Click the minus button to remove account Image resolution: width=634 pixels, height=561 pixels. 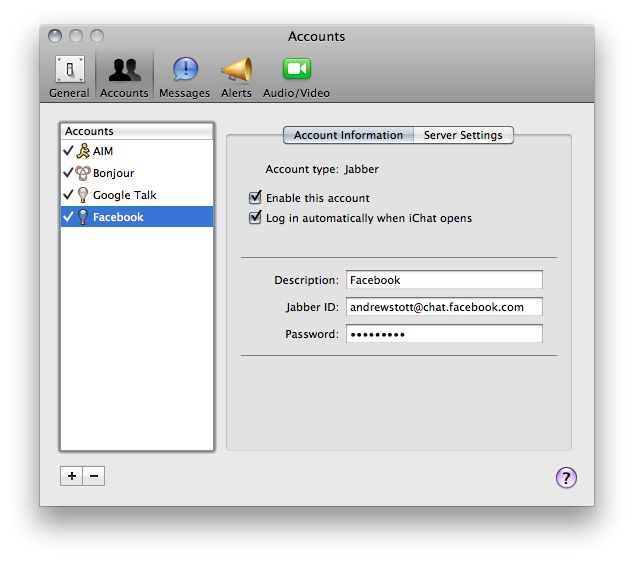94,477
